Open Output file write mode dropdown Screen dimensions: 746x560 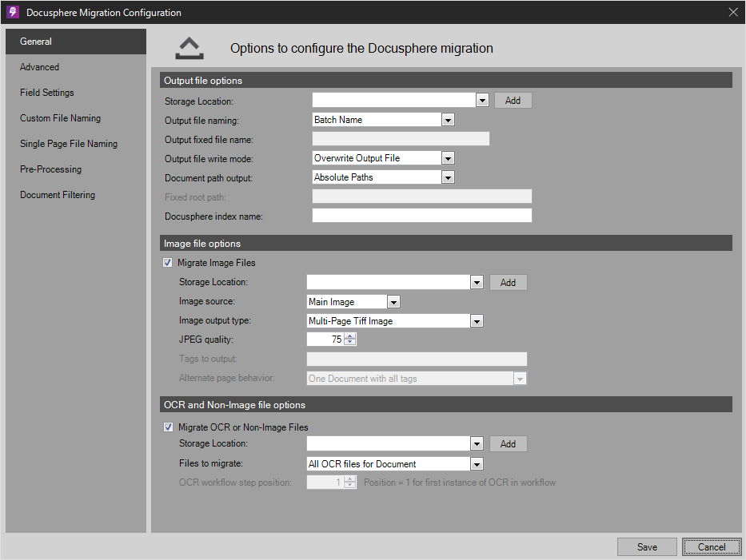pos(448,158)
